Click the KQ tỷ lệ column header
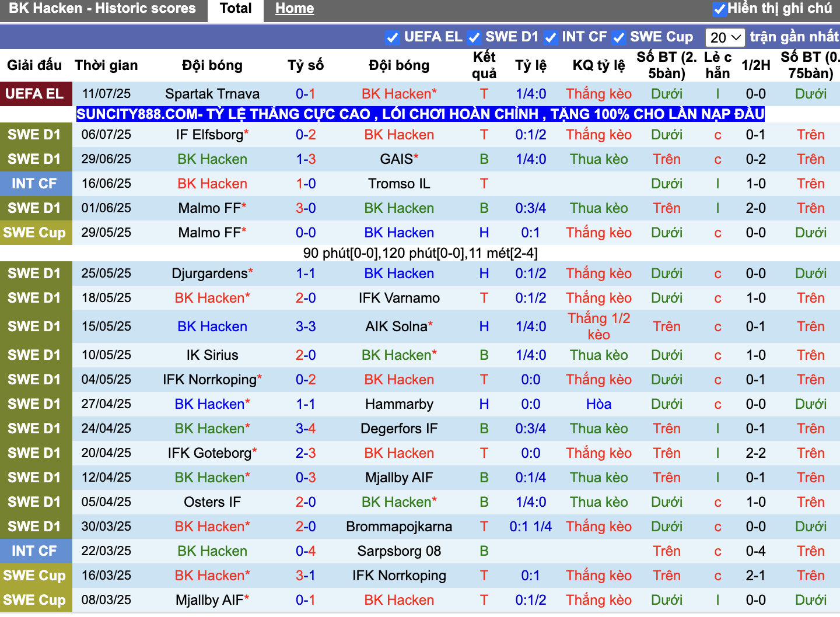 pos(598,65)
